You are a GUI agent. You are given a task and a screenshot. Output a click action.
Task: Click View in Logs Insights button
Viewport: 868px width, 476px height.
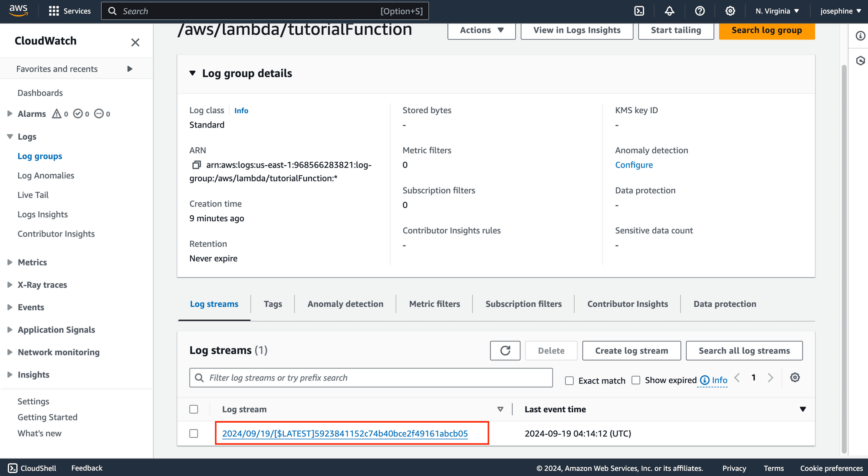pos(577,30)
